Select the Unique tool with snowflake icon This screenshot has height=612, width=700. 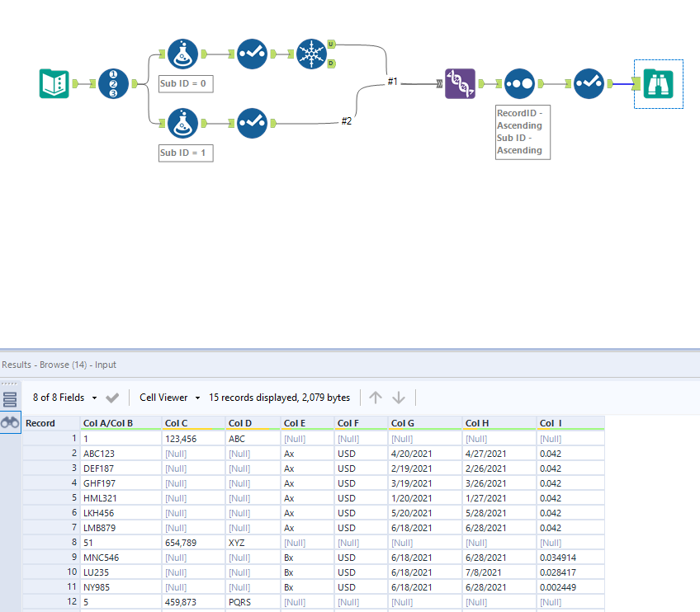point(311,54)
